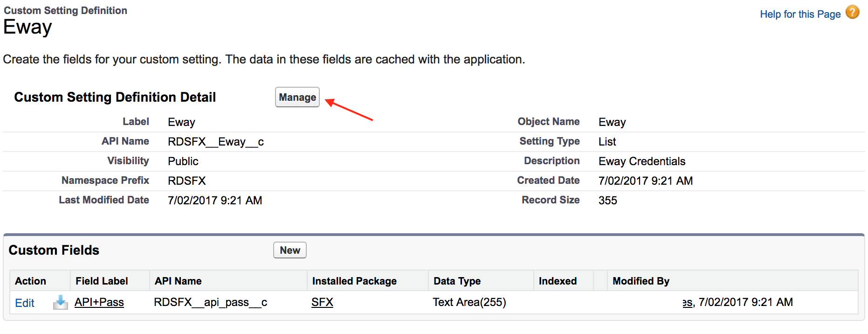
Task: Click the Text Area(255) data type cell
Action: pyautogui.click(x=469, y=302)
